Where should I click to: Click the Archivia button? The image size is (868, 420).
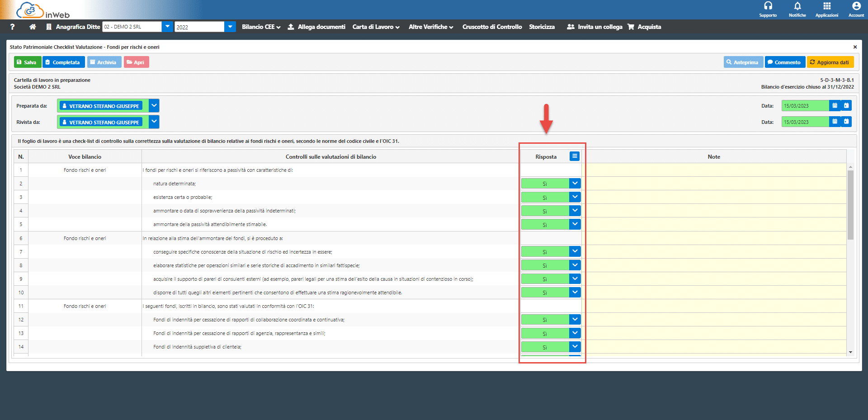coord(104,62)
